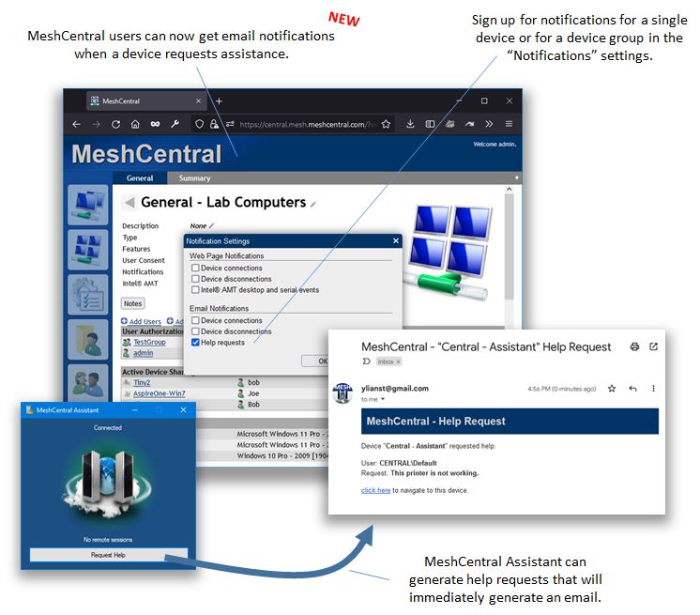Enable Intel AMT desktop and serial events

[195, 290]
